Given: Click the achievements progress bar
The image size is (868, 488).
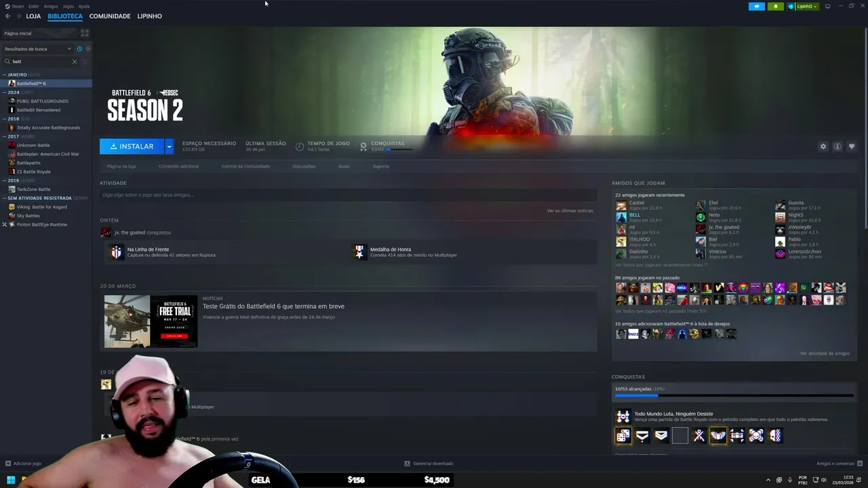Looking at the screenshot, I should coord(734,395).
